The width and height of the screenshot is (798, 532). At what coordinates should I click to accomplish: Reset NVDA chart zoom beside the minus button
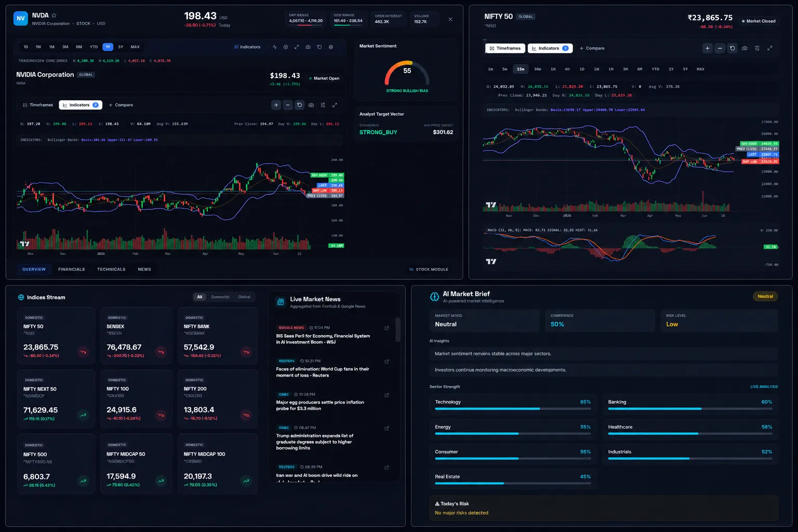(299, 105)
